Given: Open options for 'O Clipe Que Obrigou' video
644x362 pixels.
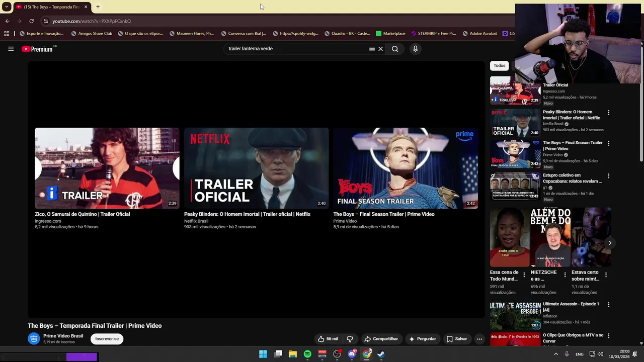Looking at the screenshot, I should tap(608, 336).
